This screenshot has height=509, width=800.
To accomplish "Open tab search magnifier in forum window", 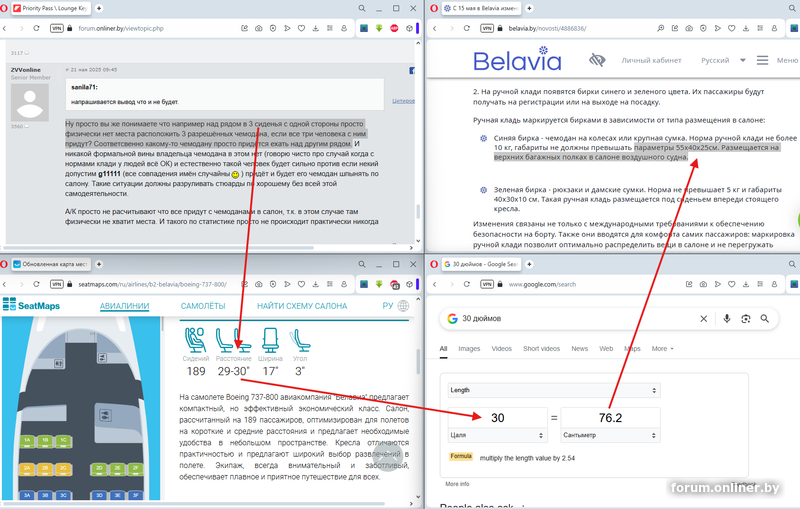I will click(x=362, y=8).
